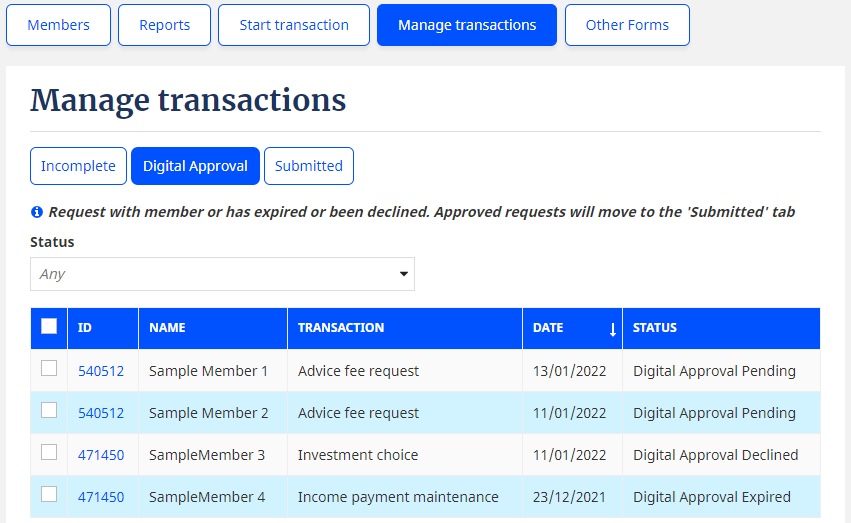Open the Other Forms tab
The image size is (851, 523).
[x=627, y=25]
